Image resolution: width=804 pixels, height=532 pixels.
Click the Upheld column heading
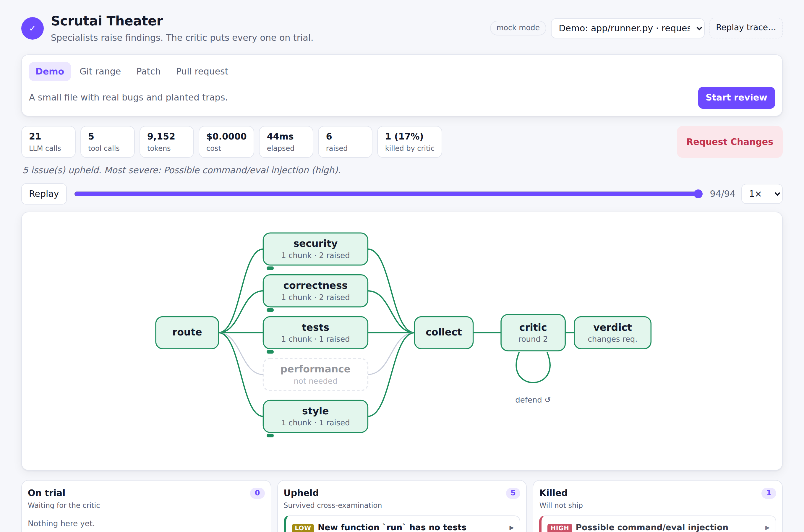301,493
